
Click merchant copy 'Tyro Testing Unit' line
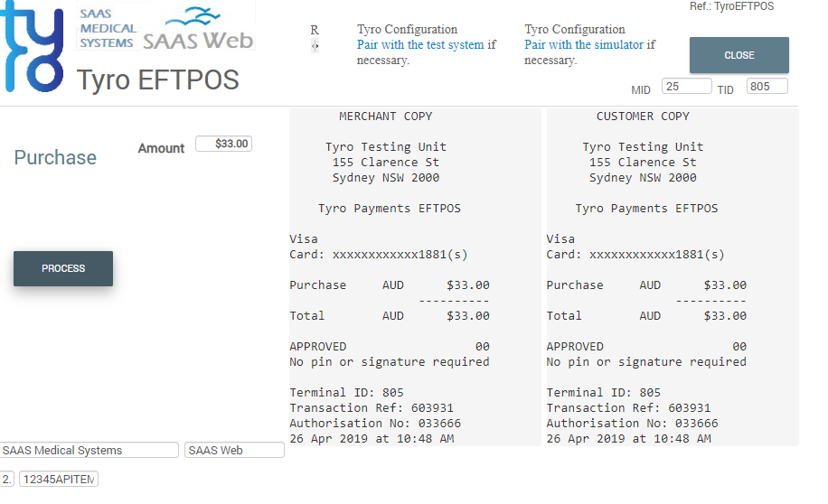(x=386, y=146)
